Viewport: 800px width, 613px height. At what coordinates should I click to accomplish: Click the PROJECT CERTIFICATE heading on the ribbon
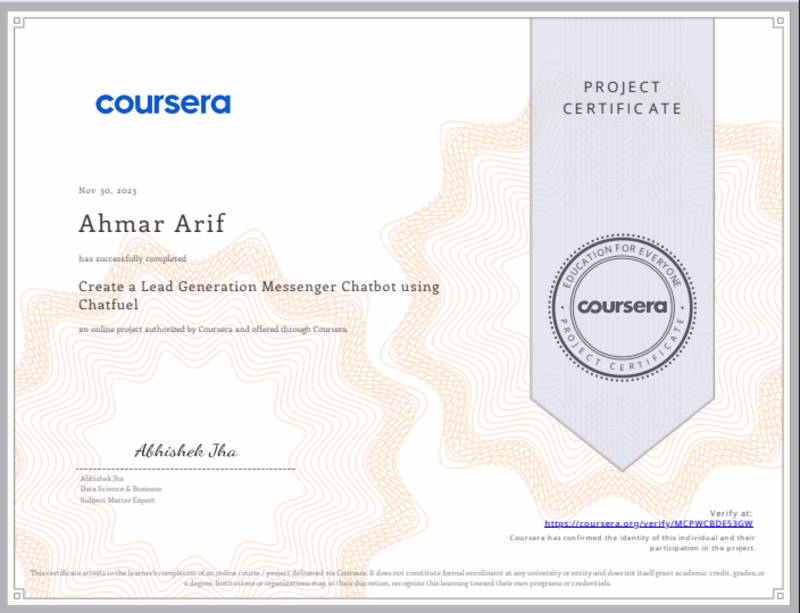[x=622, y=98]
